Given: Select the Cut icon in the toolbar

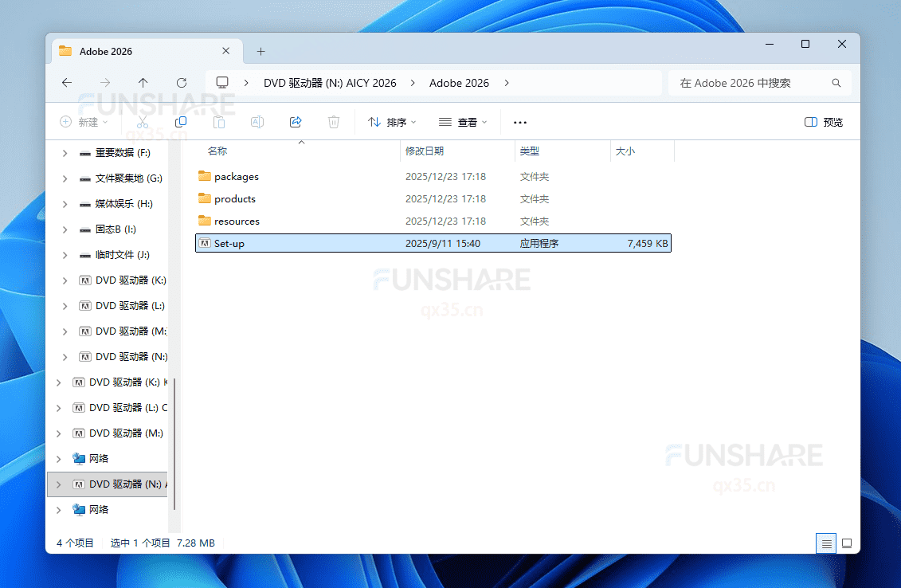Looking at the screenshot, I should [143, 121].
